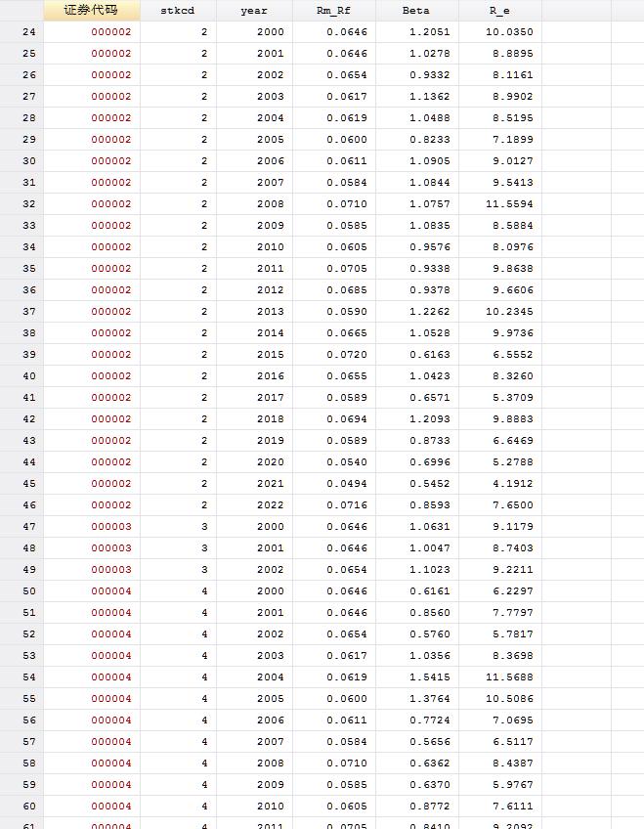Click R_e value 10.0350
644x829 pixels.
coord(509,32)
